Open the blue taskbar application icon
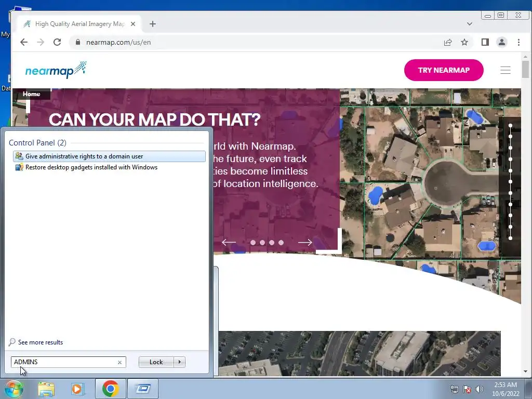 click(x=143, y=389)
